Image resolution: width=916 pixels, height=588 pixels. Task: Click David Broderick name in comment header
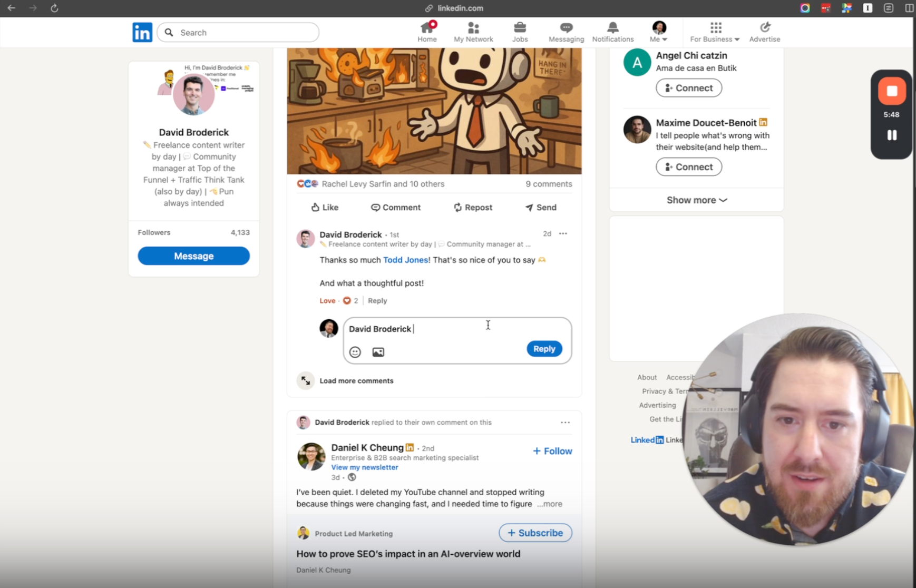coord(350,234)
